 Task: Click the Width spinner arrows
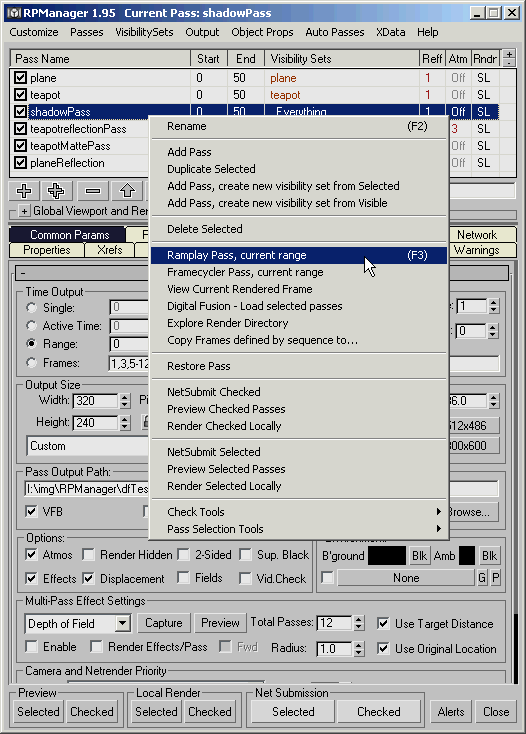point(124,401)
